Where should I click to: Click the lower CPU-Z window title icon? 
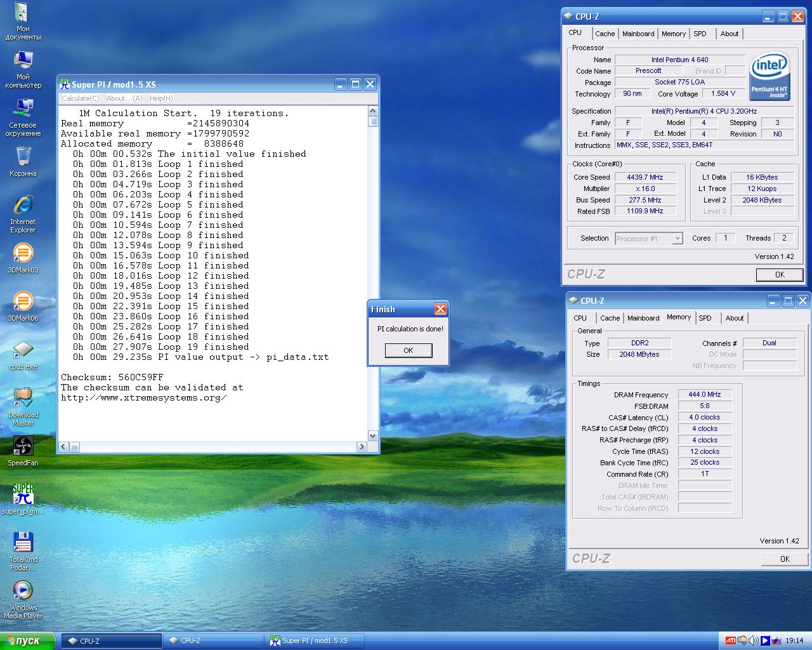573,301
